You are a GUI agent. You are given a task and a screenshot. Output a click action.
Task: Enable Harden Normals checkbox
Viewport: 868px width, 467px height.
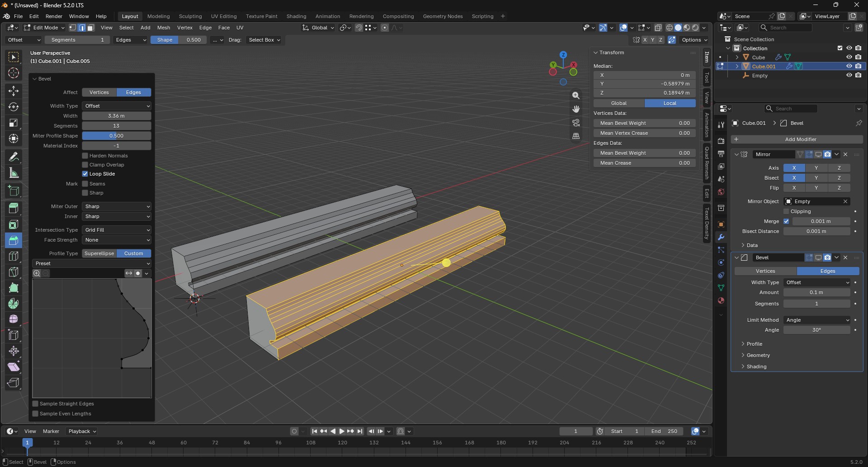click(x=85, y=156)
